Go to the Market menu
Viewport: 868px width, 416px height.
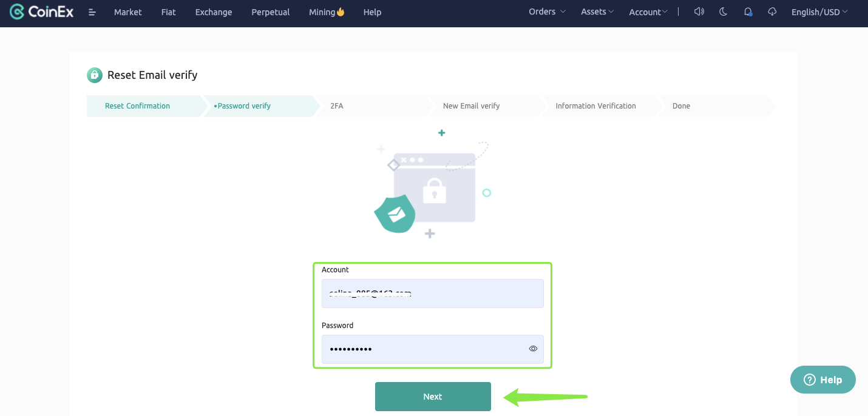(127, 12)
